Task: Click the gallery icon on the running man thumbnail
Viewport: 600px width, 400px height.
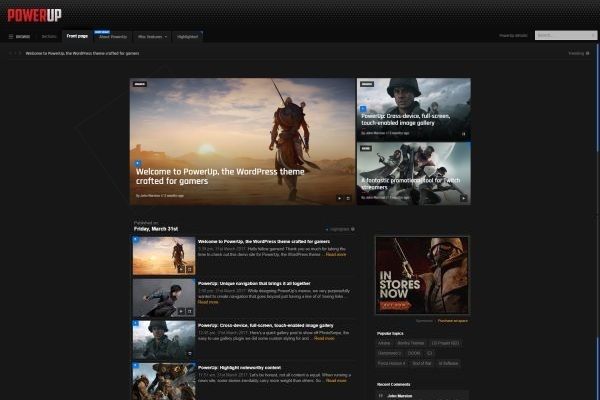Action: coord(189,312)
